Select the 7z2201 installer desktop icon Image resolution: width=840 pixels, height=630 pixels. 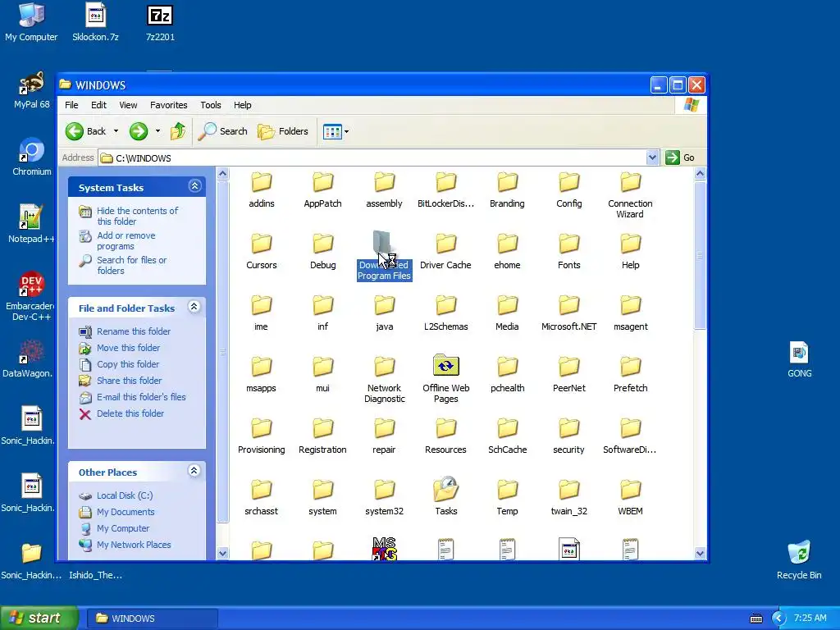pos(160,22)
